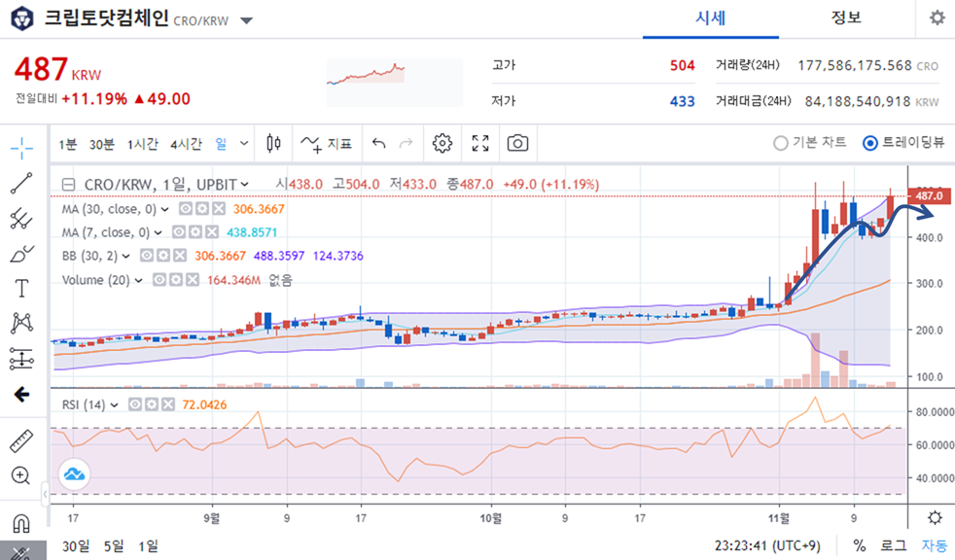Screen dimensions: 955x560
Task: Select the brush drawing tool
Action: click(x=22, y=253)
